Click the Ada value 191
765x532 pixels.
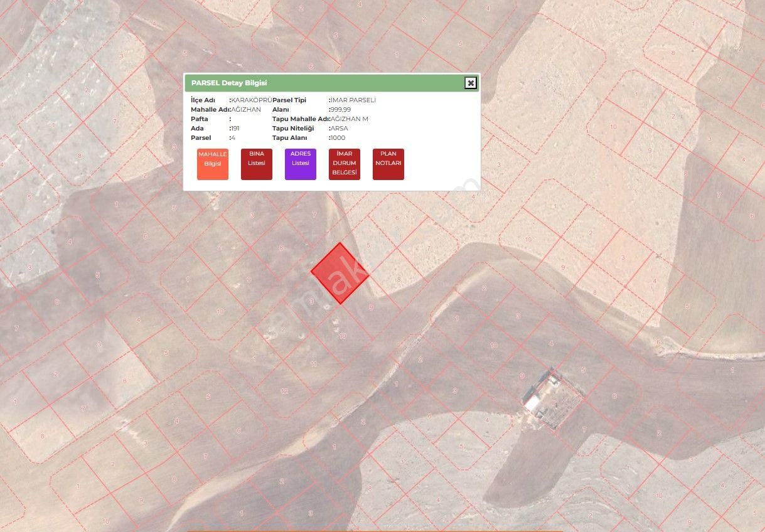click(x=235, y=129)
